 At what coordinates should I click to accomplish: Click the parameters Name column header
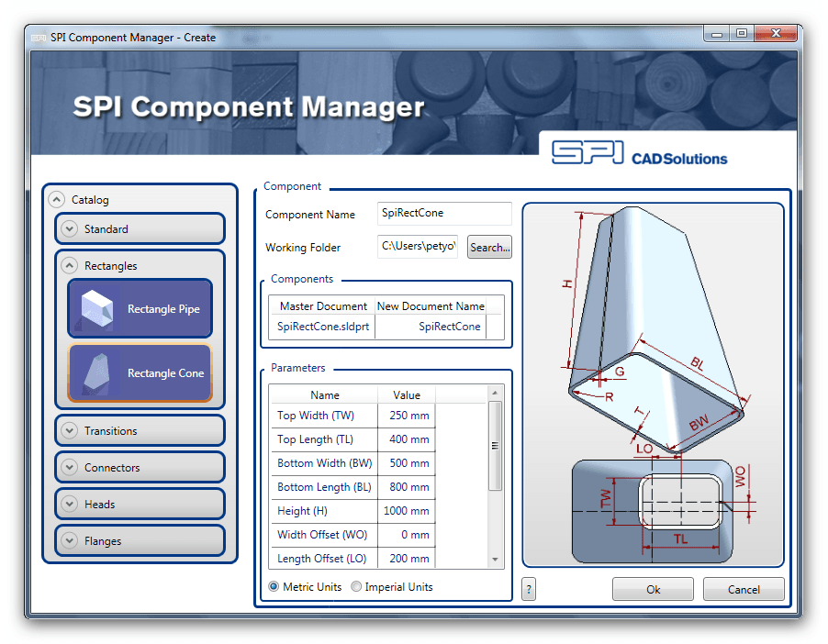pyautogui.click(x=324, y=394)
